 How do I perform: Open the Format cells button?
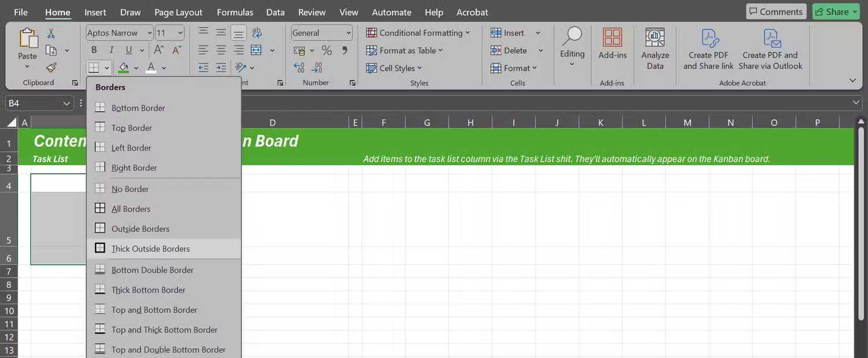click(513, 68)
